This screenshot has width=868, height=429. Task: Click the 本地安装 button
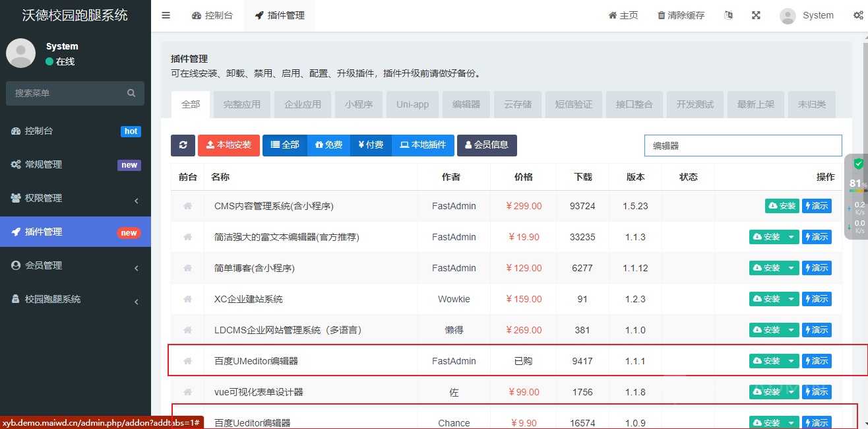coord(228,145)
